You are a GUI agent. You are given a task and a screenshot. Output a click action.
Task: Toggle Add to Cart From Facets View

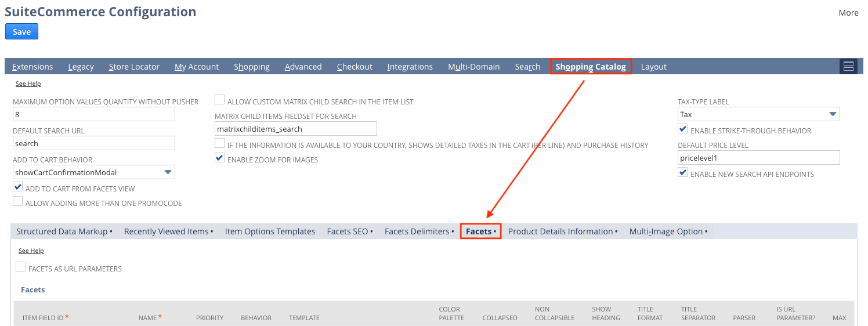pyautogui.click(x=18, y=187)
